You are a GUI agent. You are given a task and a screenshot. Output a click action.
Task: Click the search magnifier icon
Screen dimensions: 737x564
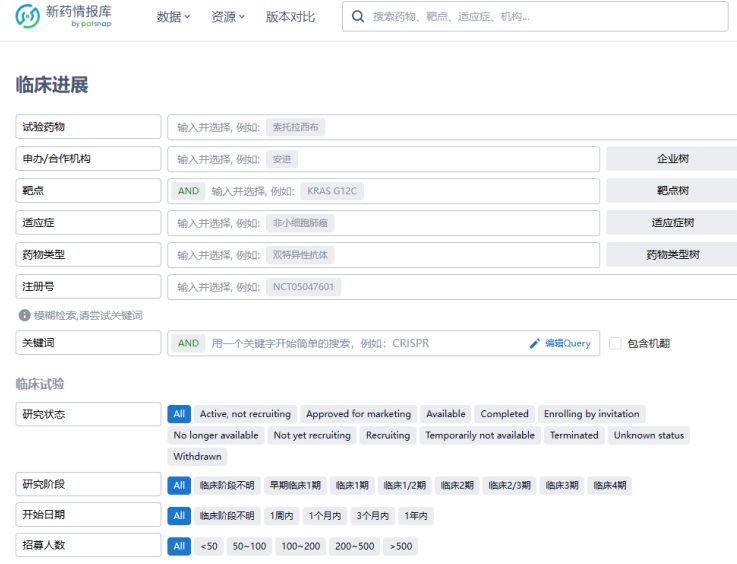point(358,17)
